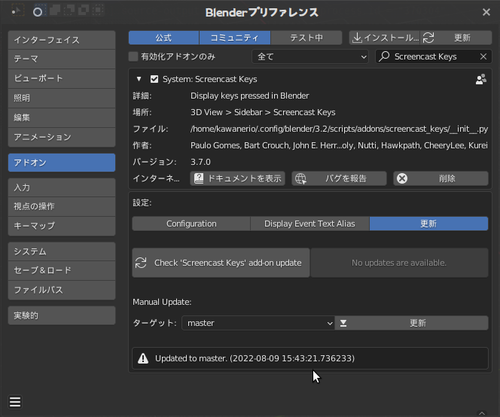
Task: Disable the Screencast Keys add-on checkbox
Action: pyautogui.click(x=154, y=79)
